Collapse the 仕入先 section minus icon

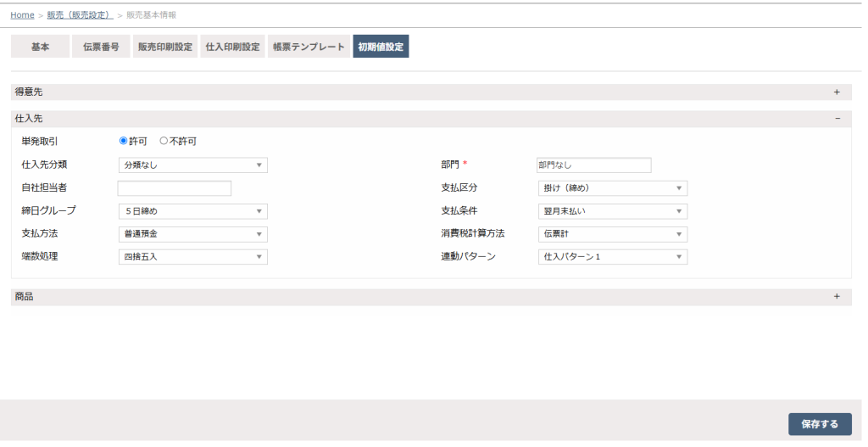pos(837,119)
